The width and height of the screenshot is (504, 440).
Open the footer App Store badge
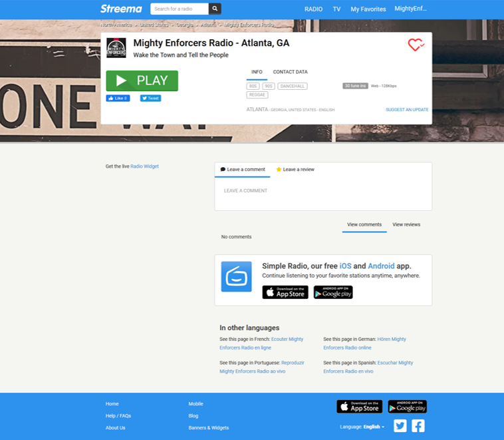[359, 407]
